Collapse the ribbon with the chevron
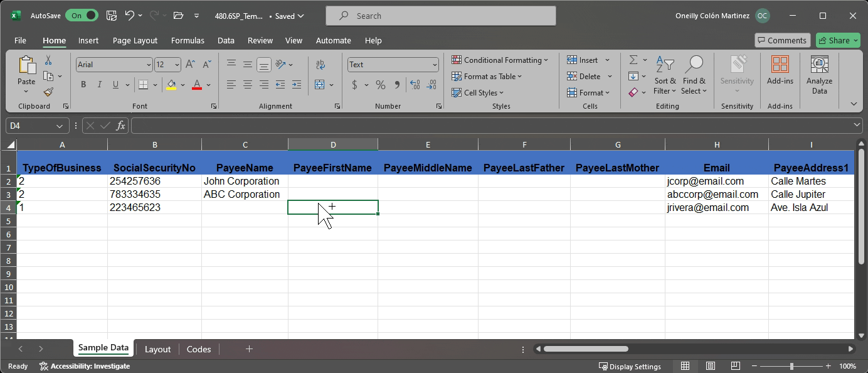Screen dimensions: 868x373 point(854,104)
